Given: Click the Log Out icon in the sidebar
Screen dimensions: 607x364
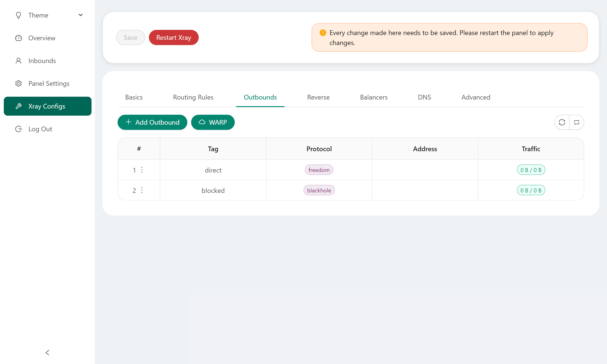Looking at the screenshot, I should (18, 129).
